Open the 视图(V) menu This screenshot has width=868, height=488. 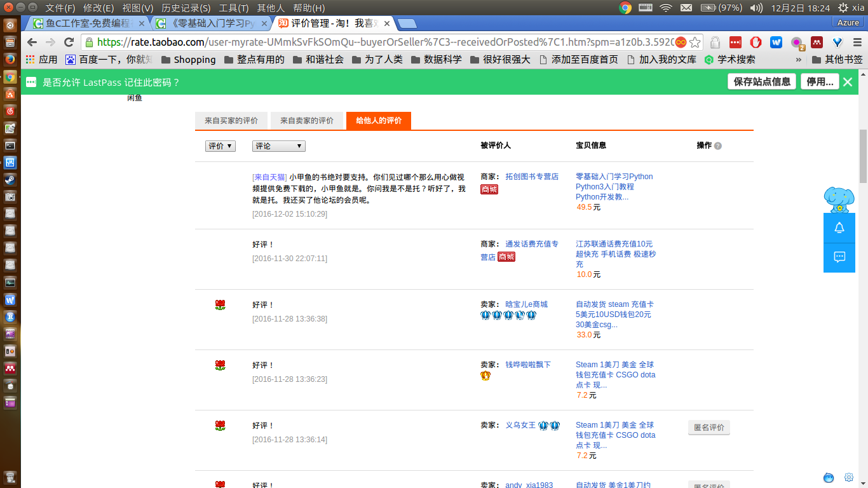[x=138, y=8]
